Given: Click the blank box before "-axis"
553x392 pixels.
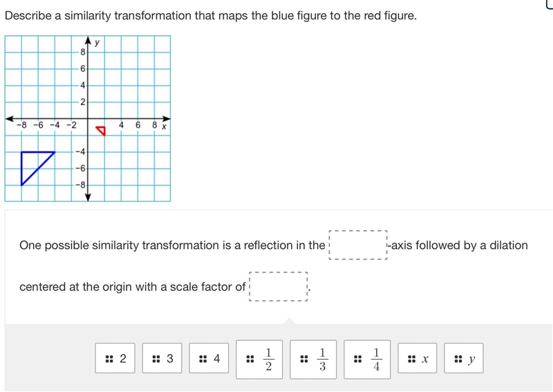Looking at the screenshot, I should [x=358, y=245].
